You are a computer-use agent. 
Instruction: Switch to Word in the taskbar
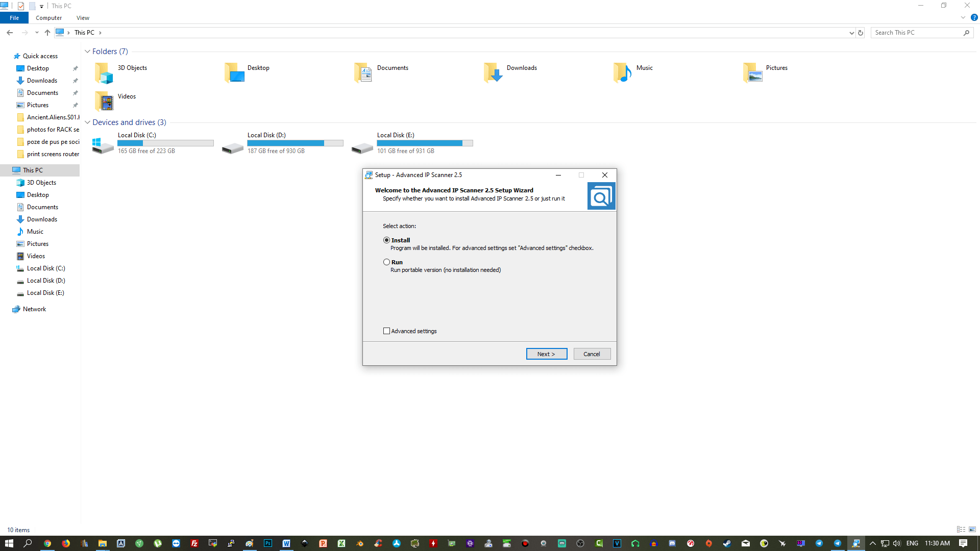286,543
